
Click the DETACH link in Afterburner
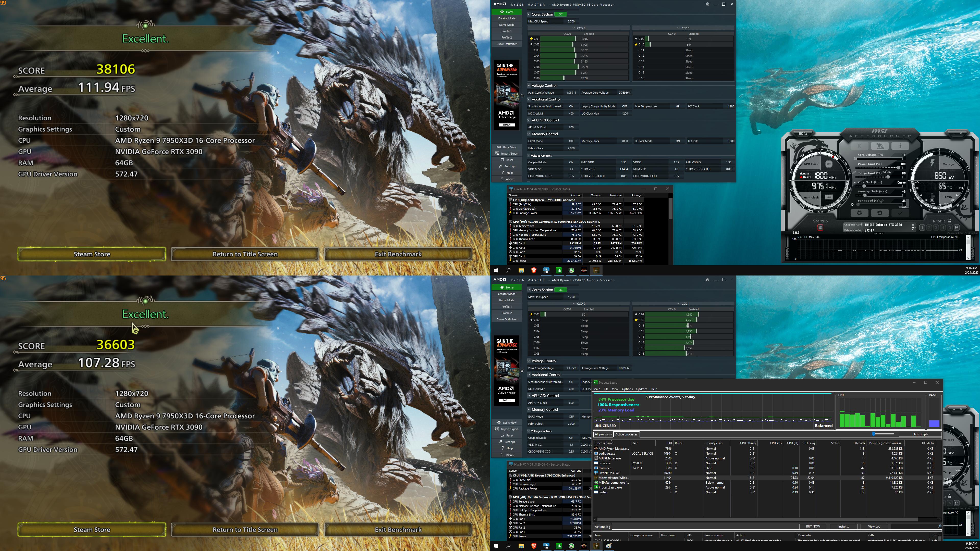(879, 233)
